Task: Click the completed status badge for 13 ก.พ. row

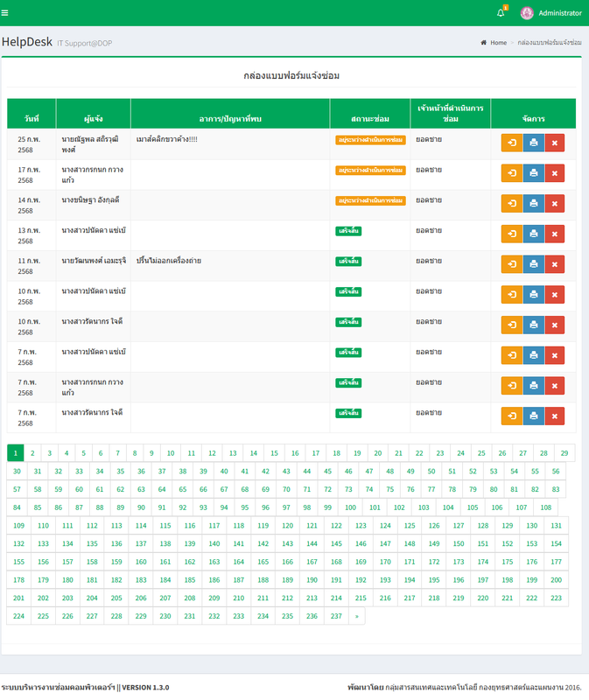Action: pos(348,231)
